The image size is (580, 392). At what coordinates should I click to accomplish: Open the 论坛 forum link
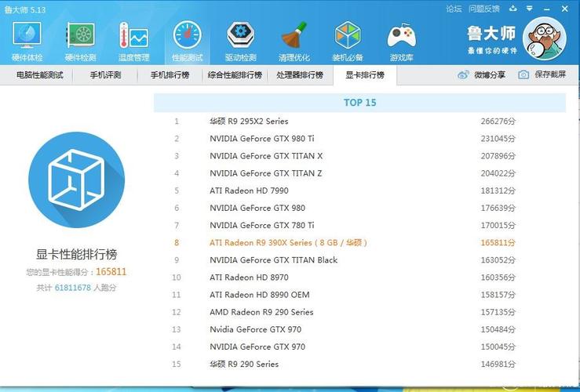coord(454,9)
